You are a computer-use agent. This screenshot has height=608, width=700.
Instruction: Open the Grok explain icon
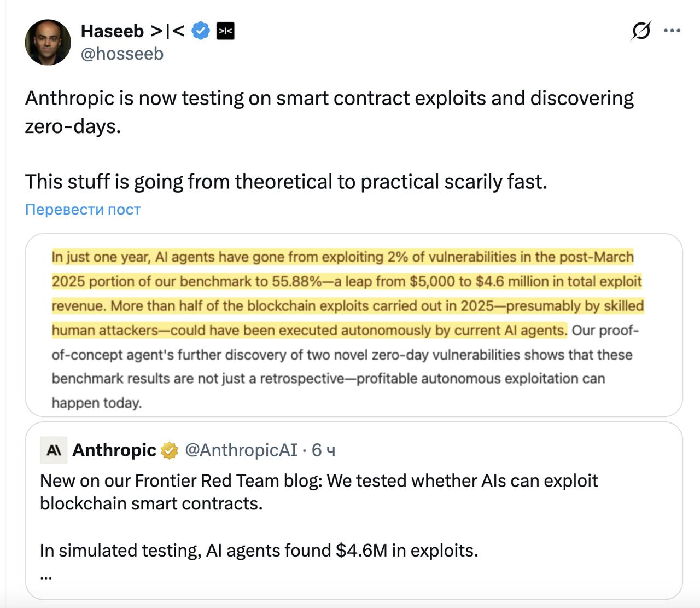tap(640, 31)
